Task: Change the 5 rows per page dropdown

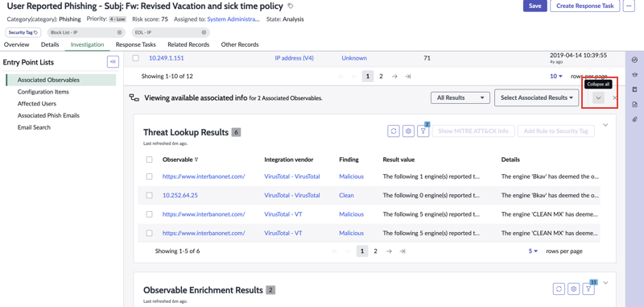Action: pos(533,251)
